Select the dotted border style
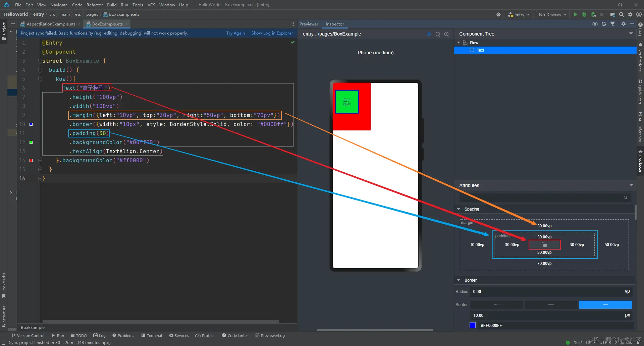 point(497,305)
